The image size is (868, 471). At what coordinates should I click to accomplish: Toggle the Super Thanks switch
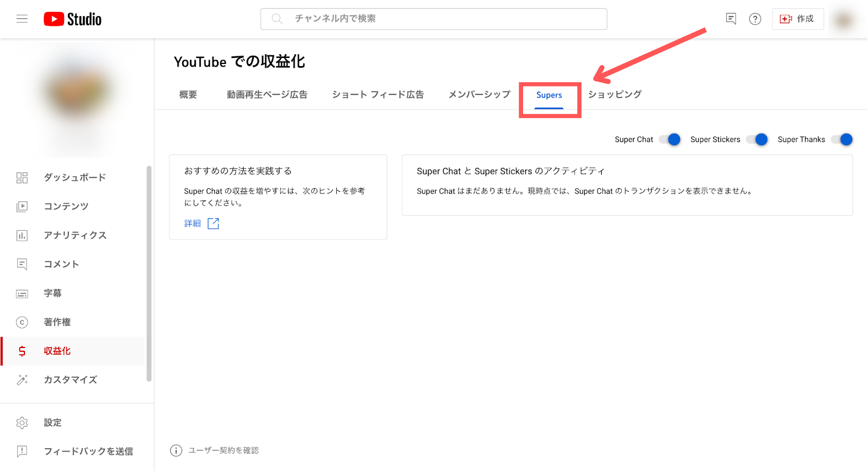[x=842, y=140]
